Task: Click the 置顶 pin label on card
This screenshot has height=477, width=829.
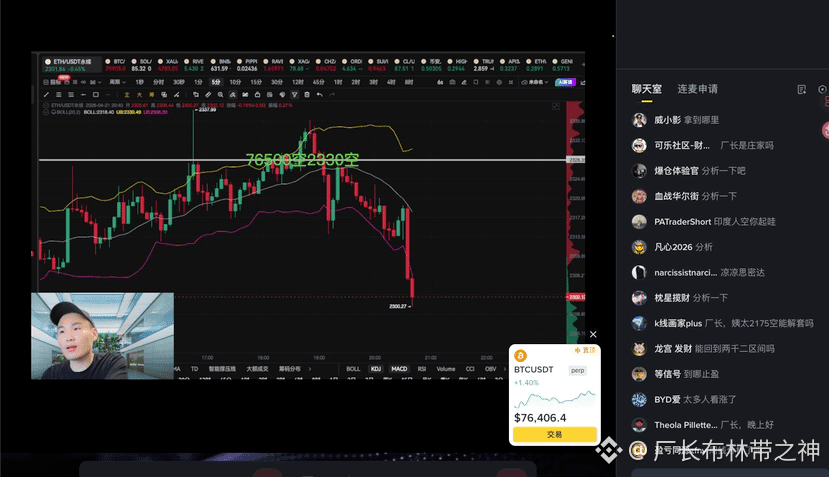Action: click(585, 350)
